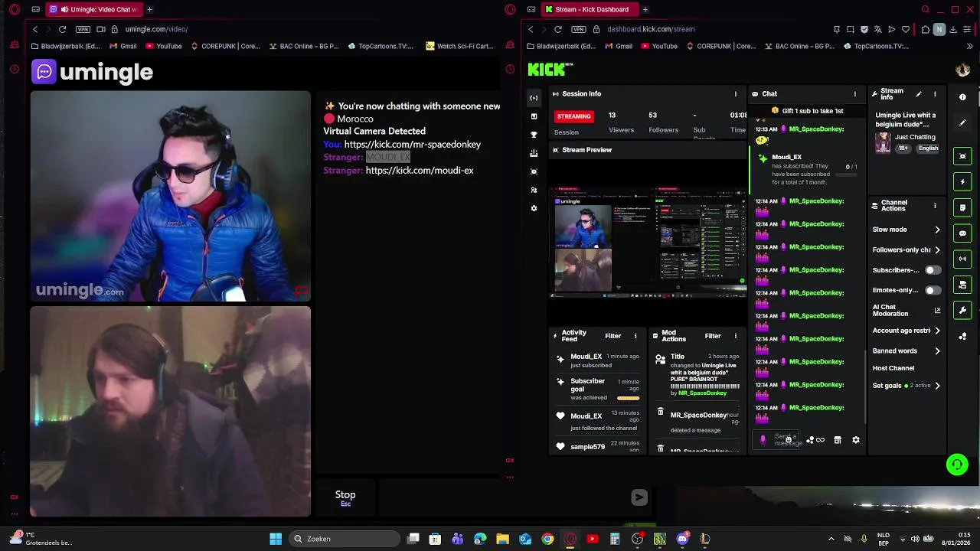Viewport: 980px width, 551px height.
Task: Open the trophy icon in Kick's left navigation
Action: pyautogui.click(x=534, y=135)
